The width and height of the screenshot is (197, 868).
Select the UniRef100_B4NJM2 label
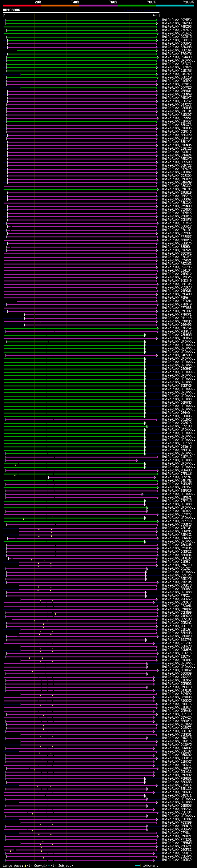pos(177,480)
